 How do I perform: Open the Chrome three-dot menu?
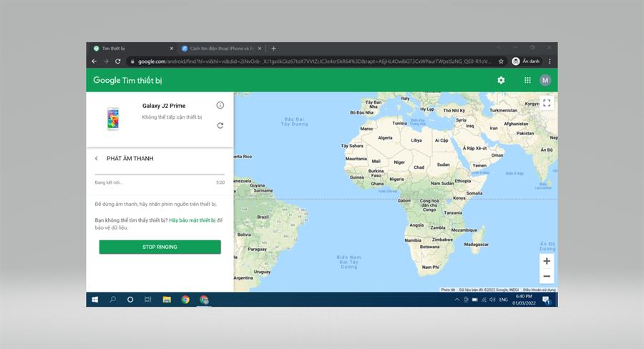[x=550, y=62]
